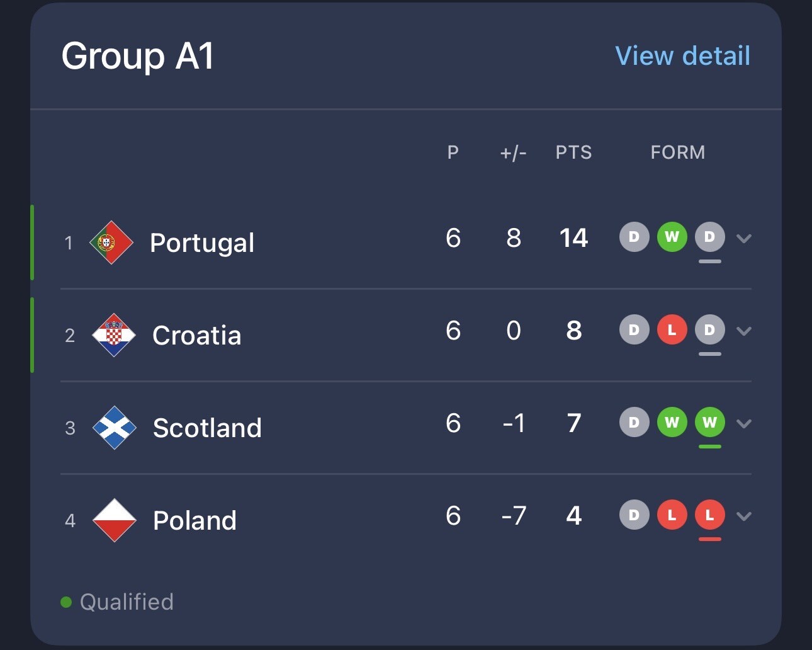Click Poland's grey D form badge
Screen dimensions: 812x650
pyautogui.click(x=634, y=515)
